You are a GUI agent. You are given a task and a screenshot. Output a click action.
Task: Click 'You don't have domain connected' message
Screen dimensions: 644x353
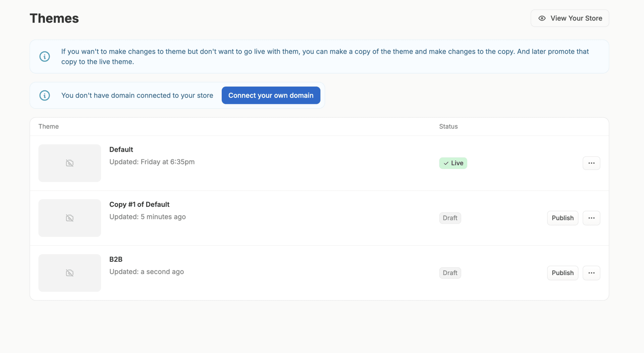coord(137,95)
